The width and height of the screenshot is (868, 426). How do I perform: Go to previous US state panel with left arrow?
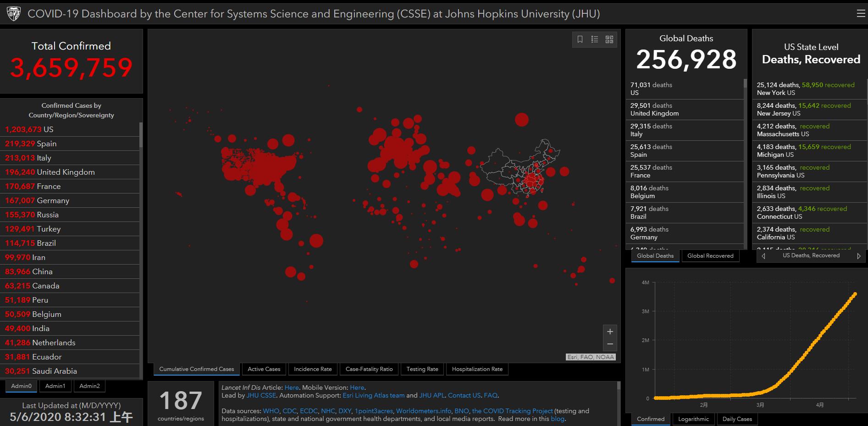click(763, 256)
